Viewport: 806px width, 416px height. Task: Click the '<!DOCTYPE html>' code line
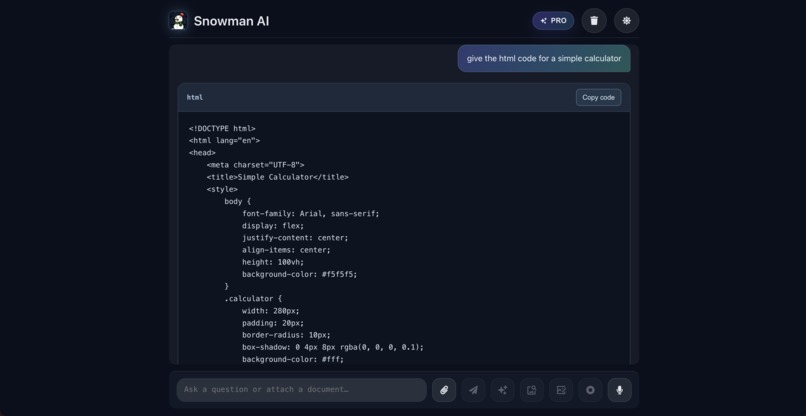tap(222, 129)
